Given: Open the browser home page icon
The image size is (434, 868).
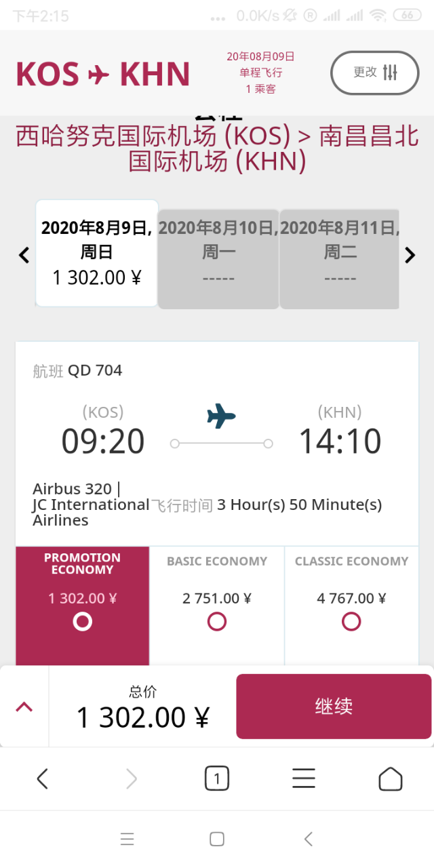Looking at the screenshot, I should click(x=390, y=778).
